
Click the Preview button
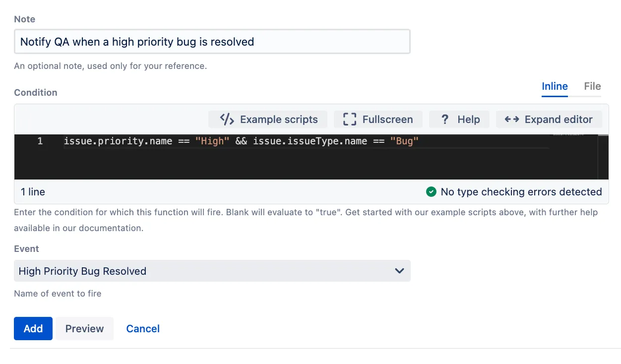click(x=84, y=328)
